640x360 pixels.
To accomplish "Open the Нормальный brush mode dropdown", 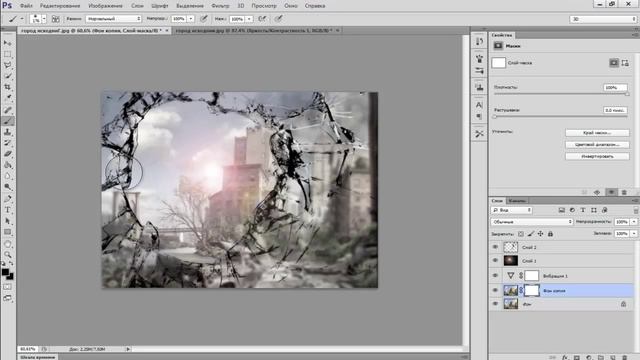I will (113, 19).
